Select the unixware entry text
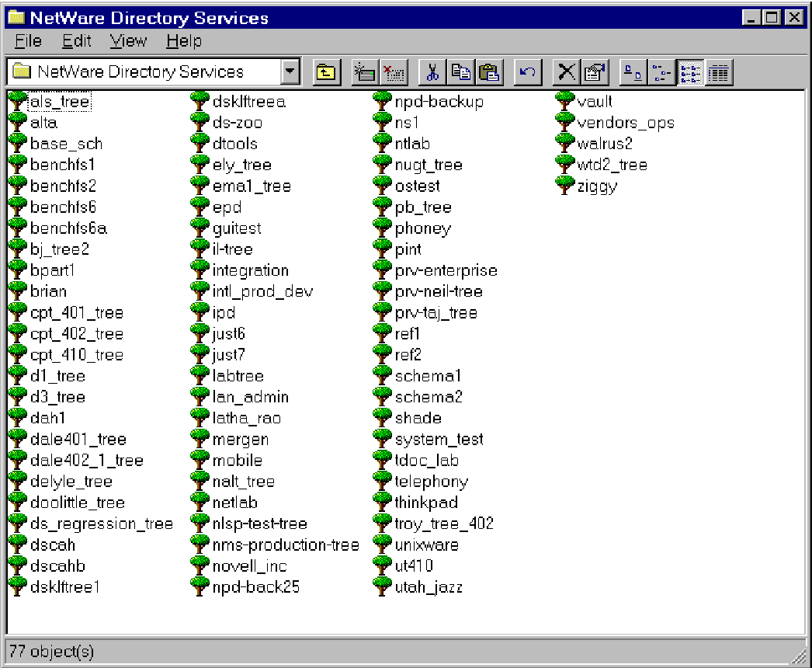This screenshot has width=812, height=668. (427, 544)
